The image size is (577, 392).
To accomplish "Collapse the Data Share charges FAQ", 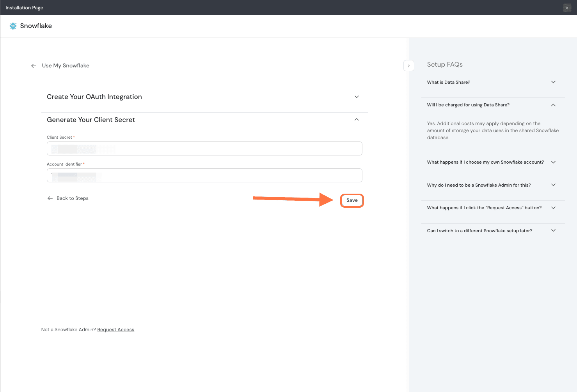I will [x=553, y=105].
